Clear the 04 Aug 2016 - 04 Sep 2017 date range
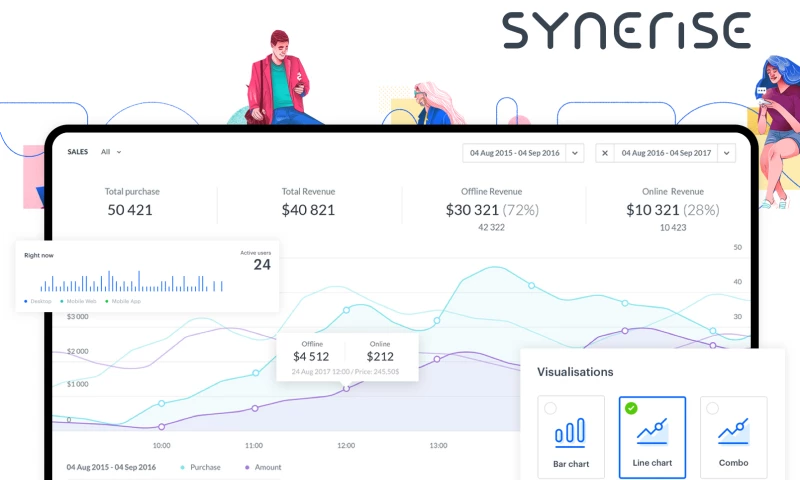This screenshot has height=480, width=800. [605, 153]
